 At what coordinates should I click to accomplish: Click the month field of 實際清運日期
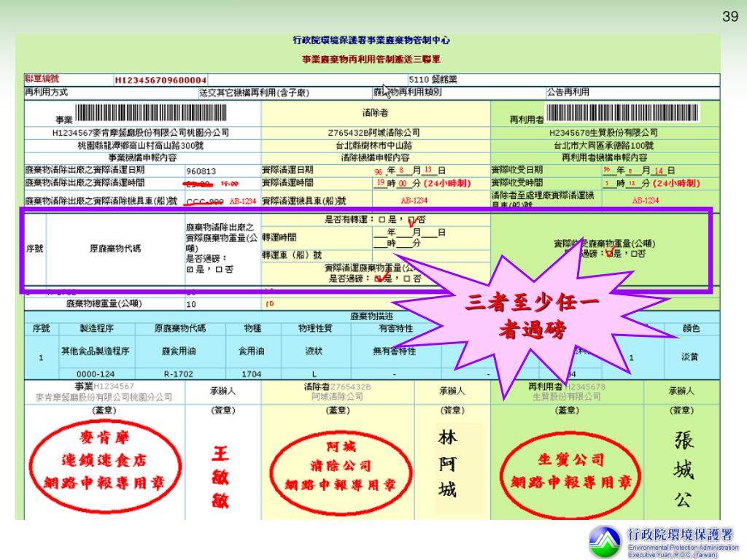click(x=403, y=171)
